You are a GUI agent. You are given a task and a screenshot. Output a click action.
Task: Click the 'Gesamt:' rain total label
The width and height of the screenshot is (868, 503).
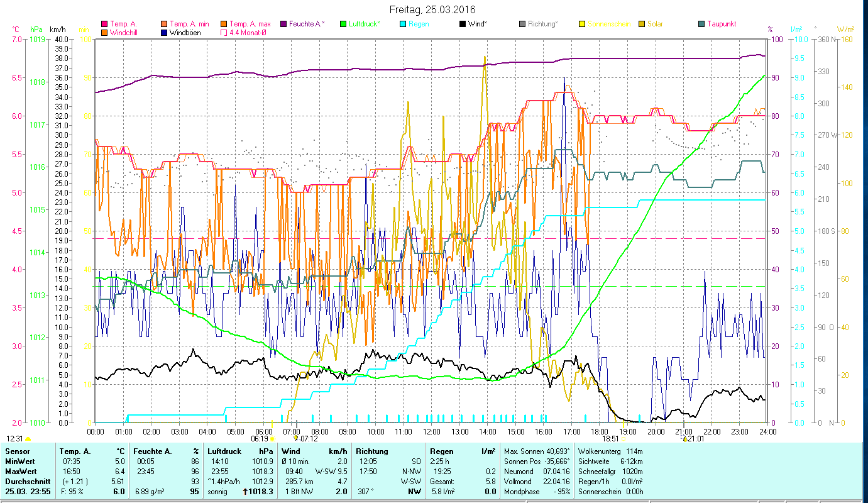tap(442, 482)
